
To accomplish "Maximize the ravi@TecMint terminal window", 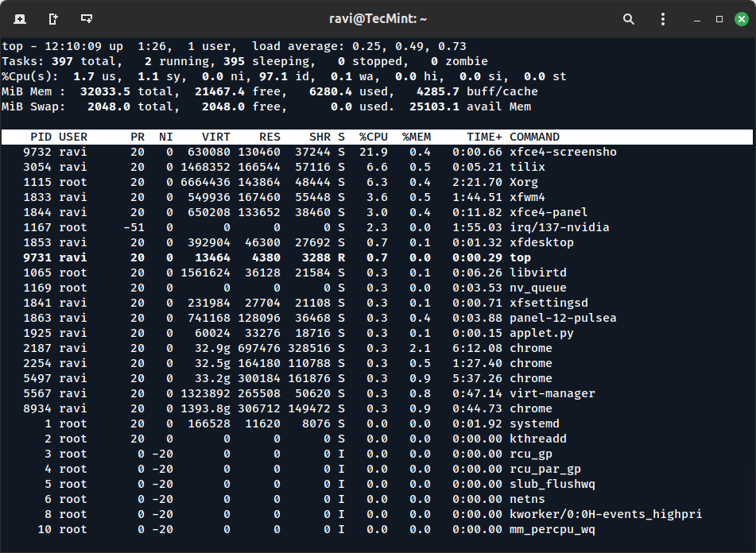I will [x=719, y=19].
